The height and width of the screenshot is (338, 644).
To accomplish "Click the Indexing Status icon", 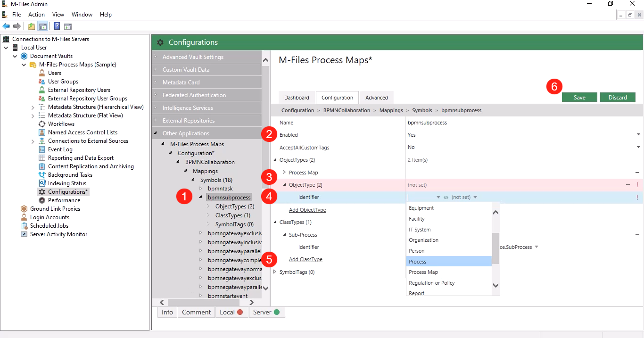I will pos(41,183).
